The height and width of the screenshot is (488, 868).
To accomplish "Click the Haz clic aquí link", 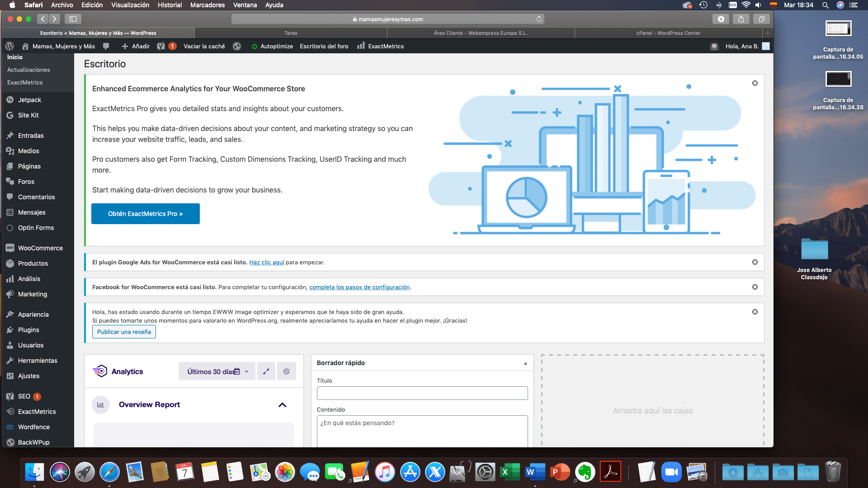I will click(x=267, y=263).
